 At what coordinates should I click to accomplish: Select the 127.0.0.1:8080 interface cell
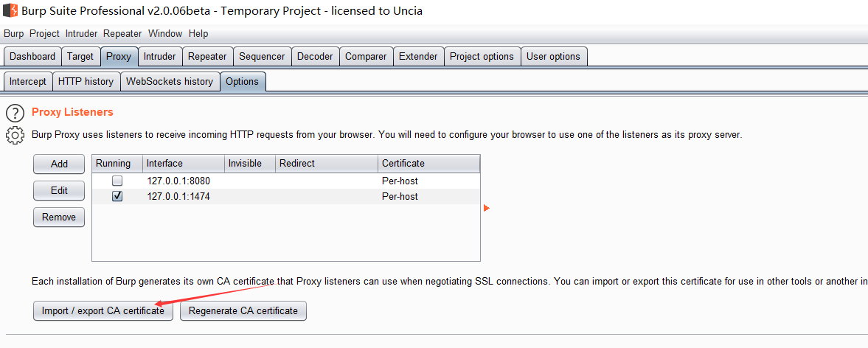point(183,181)
